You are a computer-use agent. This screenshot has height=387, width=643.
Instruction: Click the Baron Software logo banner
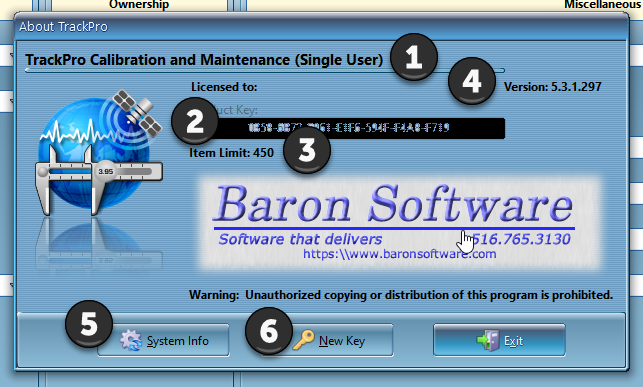[x=400, y=223]
